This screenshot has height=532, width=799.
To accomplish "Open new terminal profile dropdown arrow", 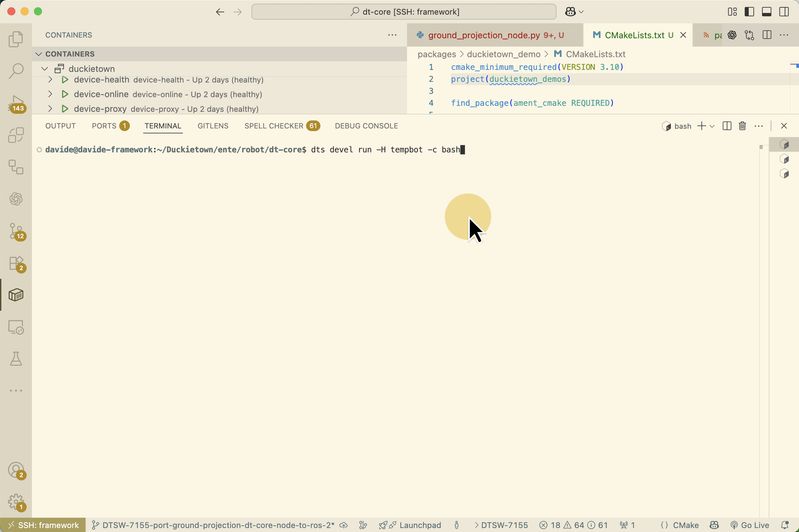I will click(712, 126).
